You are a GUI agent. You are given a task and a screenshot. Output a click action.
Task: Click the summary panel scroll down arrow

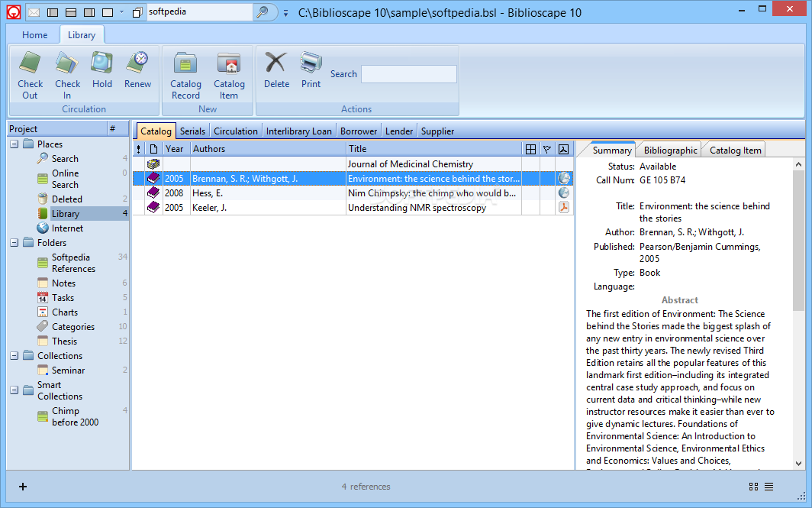click(x=798, y=464)
